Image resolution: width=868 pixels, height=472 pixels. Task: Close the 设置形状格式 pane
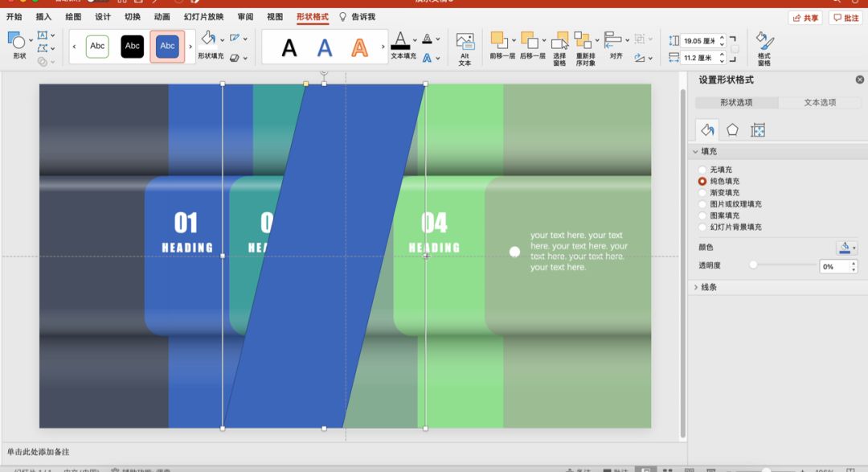click(860, 80)
